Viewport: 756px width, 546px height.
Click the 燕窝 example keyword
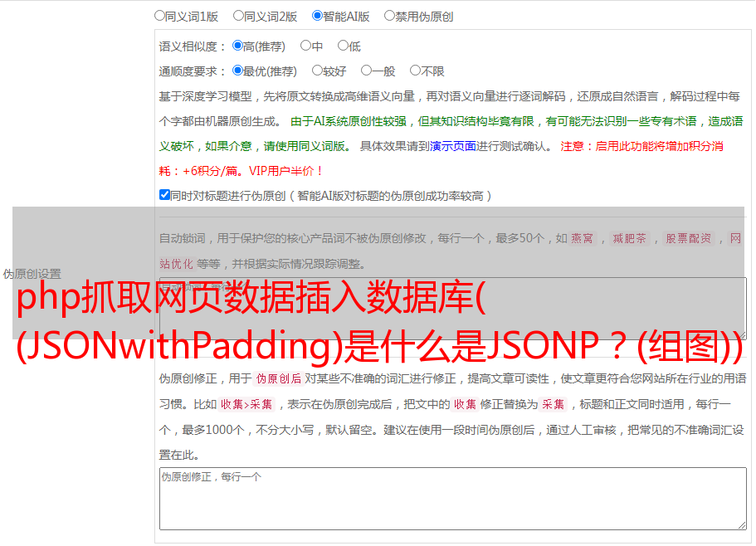pos(582,238)
